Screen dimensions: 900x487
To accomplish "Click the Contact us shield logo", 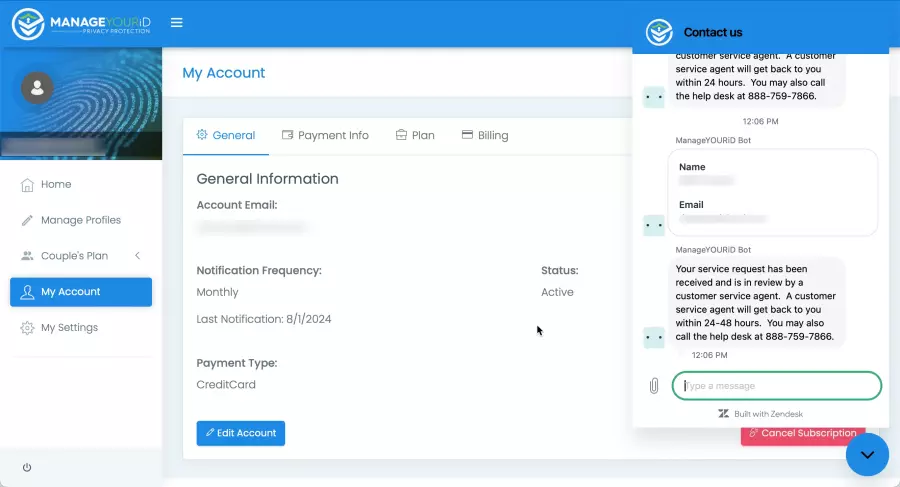I will pyautogui.click(x=659, y=32).
